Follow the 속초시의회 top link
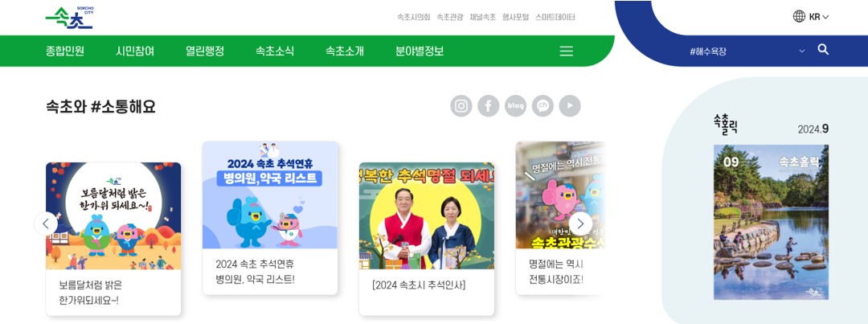868x324 pixels. [x=414, y=17]
